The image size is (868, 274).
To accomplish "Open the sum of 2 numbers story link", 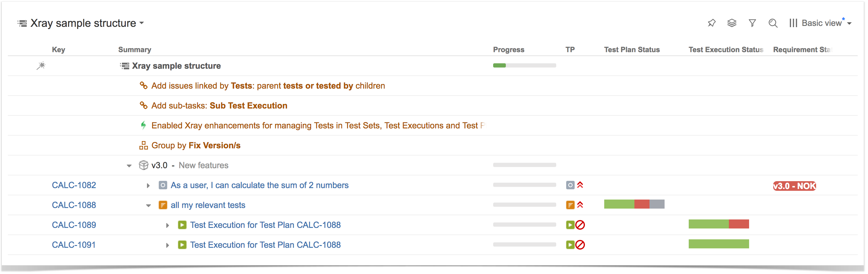I will 260,185.
